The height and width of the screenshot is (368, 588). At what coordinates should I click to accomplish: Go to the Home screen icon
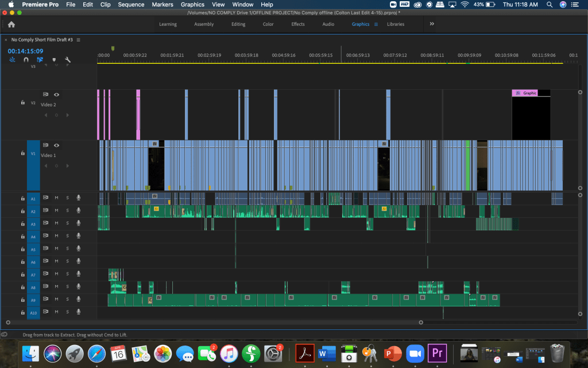pyautogui.click(x=11, y=24)
